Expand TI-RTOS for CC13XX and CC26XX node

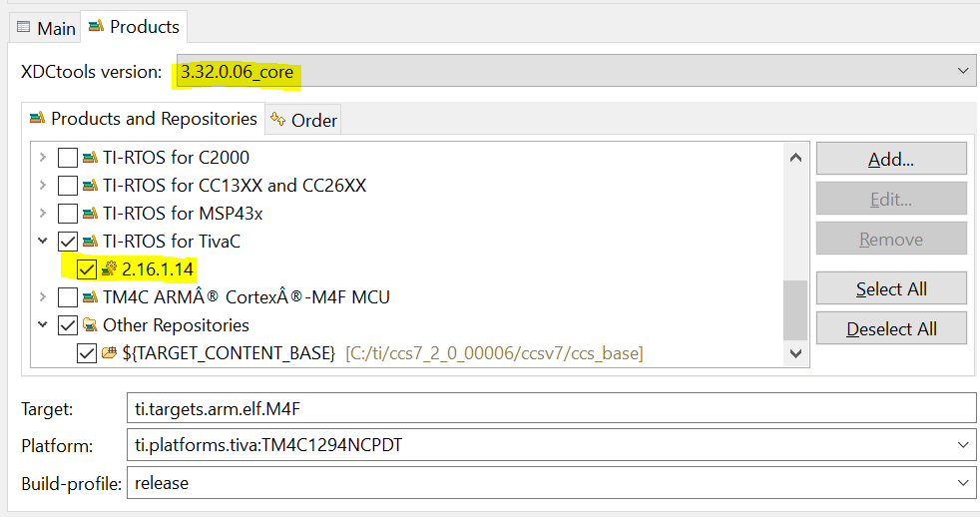tap(43, 185)
